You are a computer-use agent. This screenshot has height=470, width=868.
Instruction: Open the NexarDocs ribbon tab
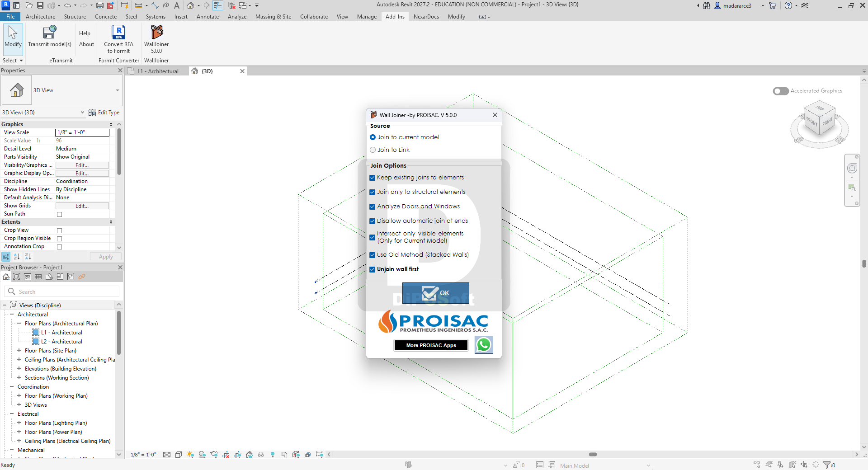pyautogui.click(x=426, y=17)
